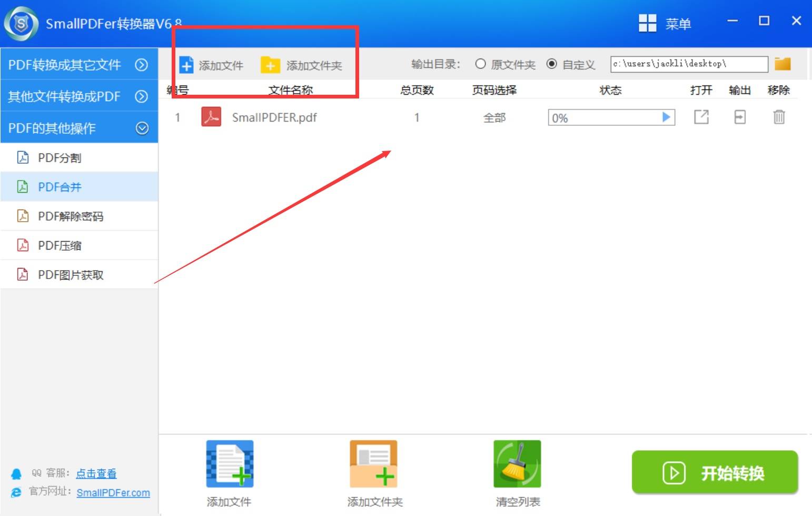812x516 pixels.
Task: Click the large bottom 添加文件夹 icon
Action: (373, 464)
